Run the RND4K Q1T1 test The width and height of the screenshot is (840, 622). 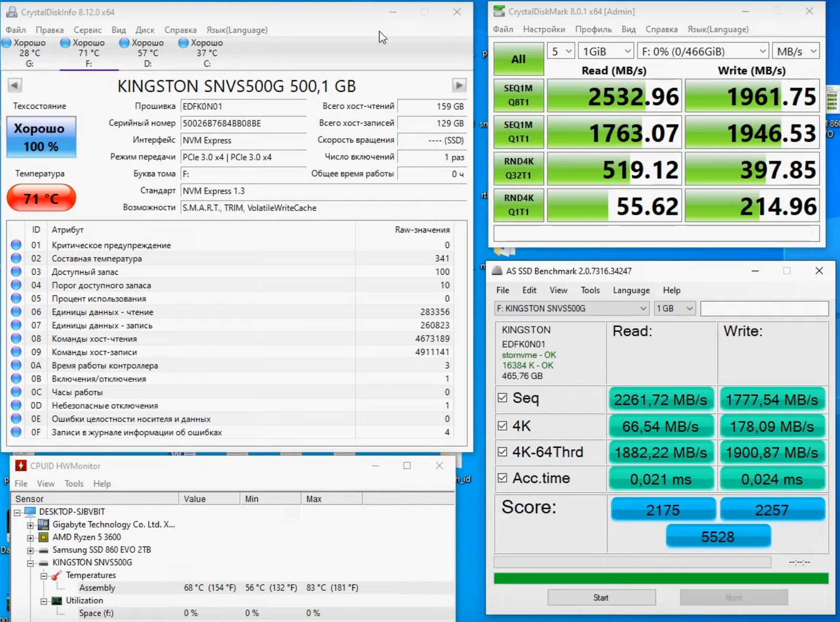click(x=519, y=205)
